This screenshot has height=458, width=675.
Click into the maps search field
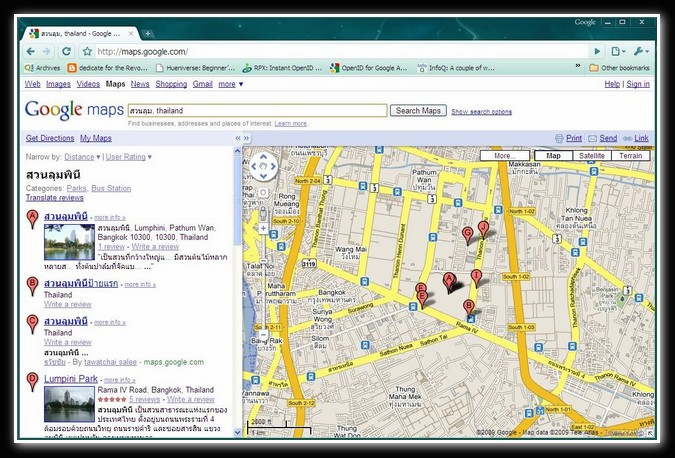coord(257,111)
